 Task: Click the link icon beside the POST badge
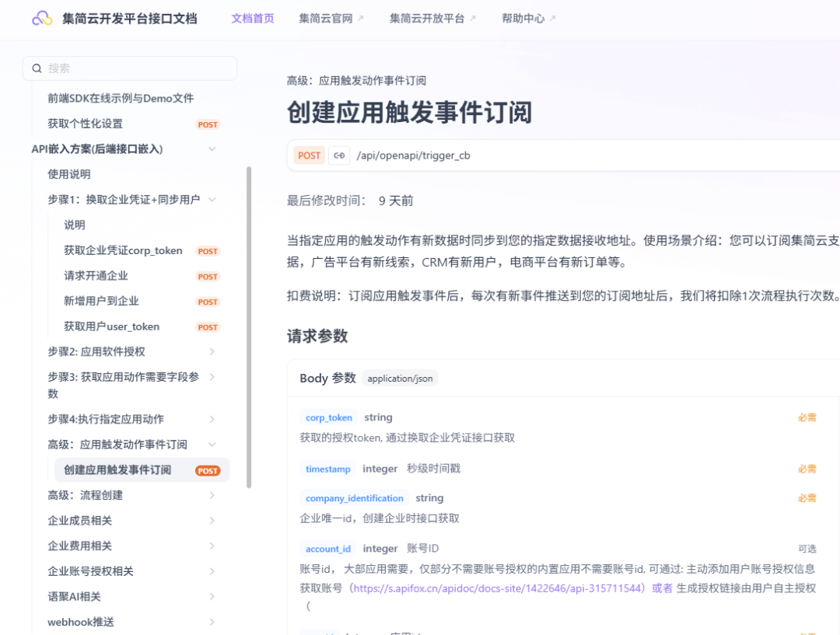pos(339,155)
